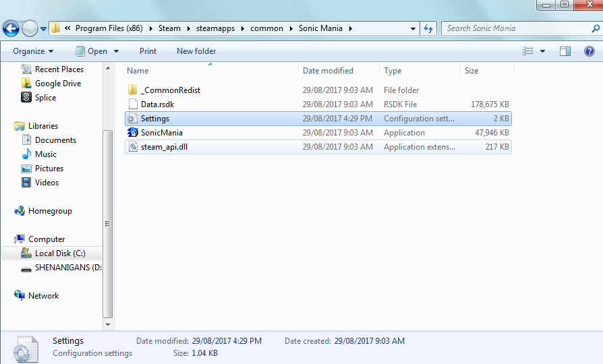Select Homegroup in navigation pane
Viewport: 603px width, 364px height.
coord(43,211)
